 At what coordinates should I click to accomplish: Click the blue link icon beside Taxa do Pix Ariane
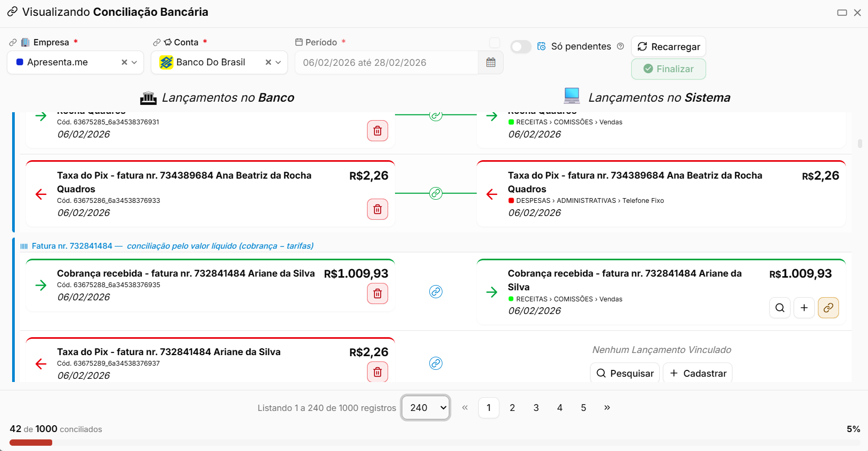[436, 363]
